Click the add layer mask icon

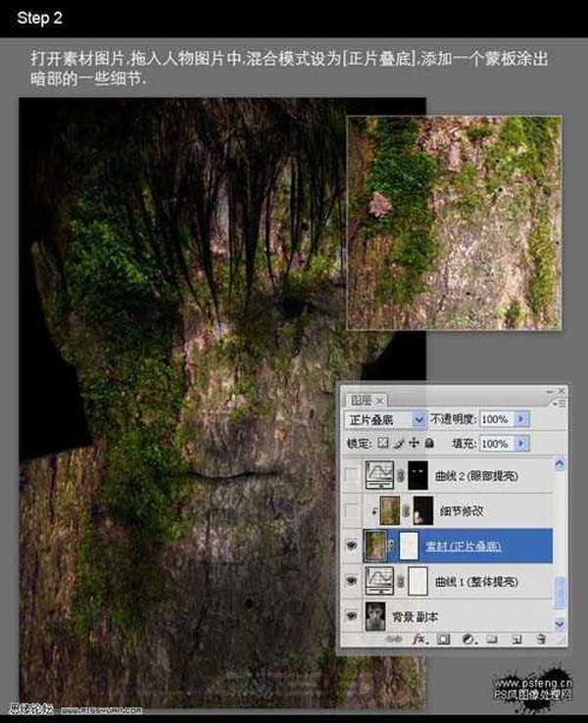(x=442, y=639)
